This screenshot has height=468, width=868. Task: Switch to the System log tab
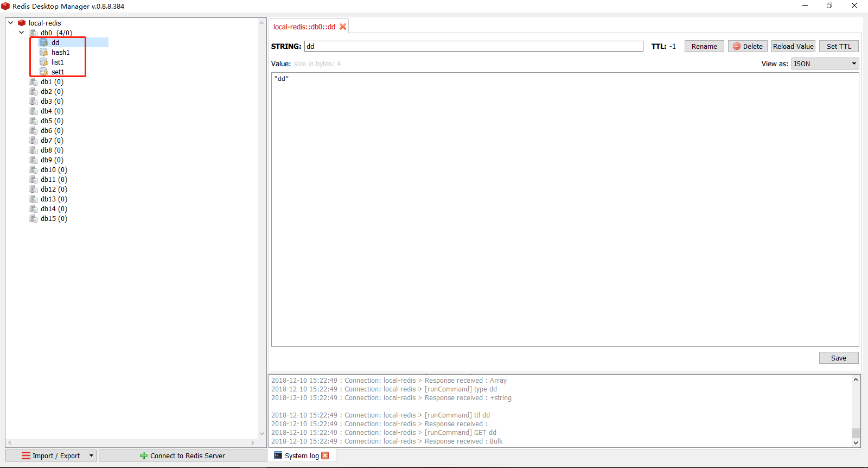pyautogui.click(x=302, y=456)
